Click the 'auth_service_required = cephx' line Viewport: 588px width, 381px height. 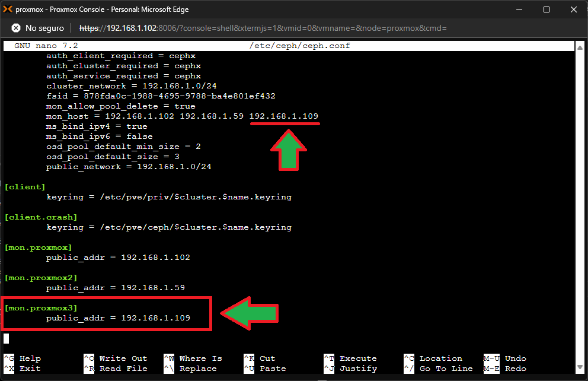tap(123, 76)
